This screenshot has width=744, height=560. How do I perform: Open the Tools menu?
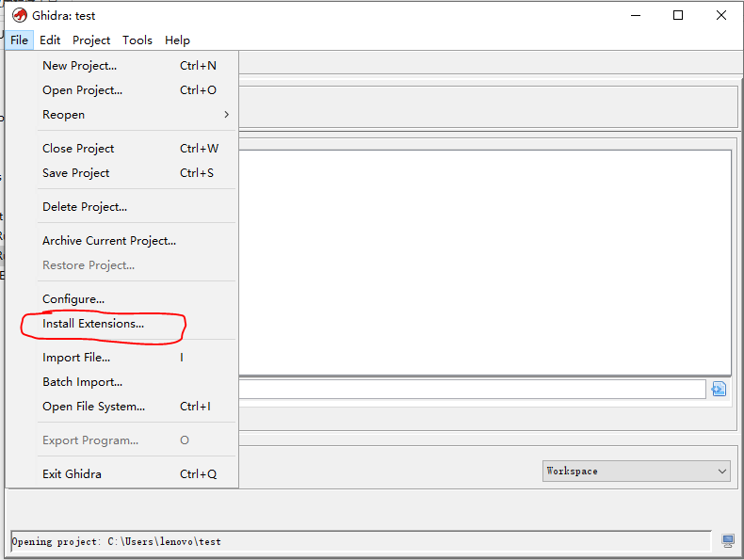pos(137,40)
